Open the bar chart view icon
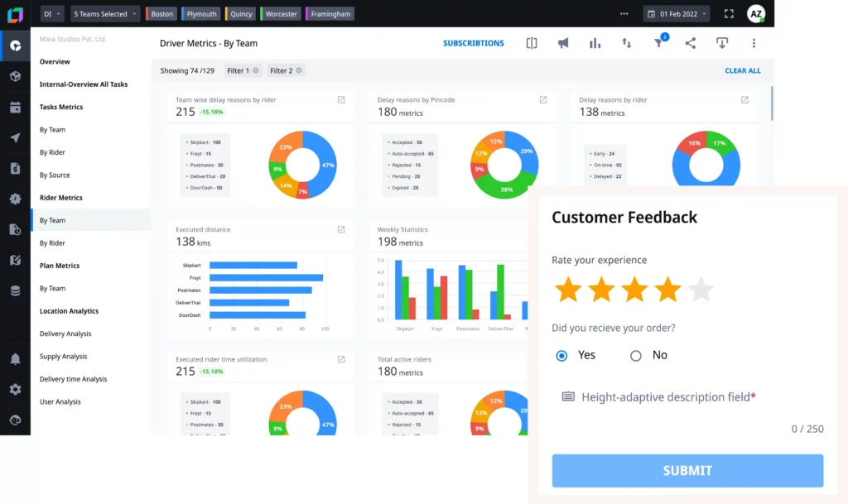The width and height of the screenshot is (848, 504). coord(595,43)
